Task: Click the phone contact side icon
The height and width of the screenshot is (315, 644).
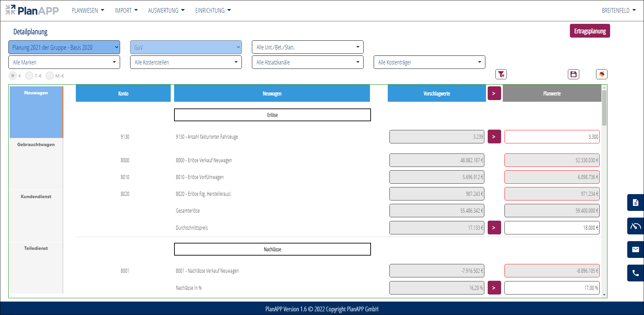Action: [x=635, y=273]
